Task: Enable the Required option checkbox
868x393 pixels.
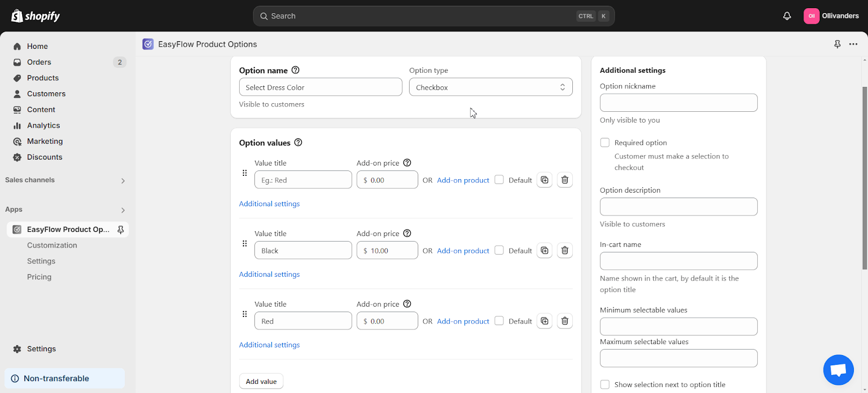Action: click(605, 142)
